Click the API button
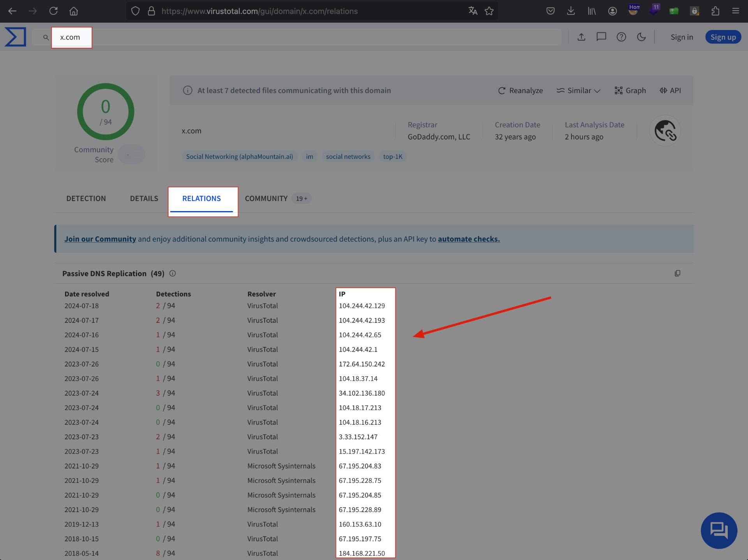This screenshot has height=560, width=748. click(670, 90)
